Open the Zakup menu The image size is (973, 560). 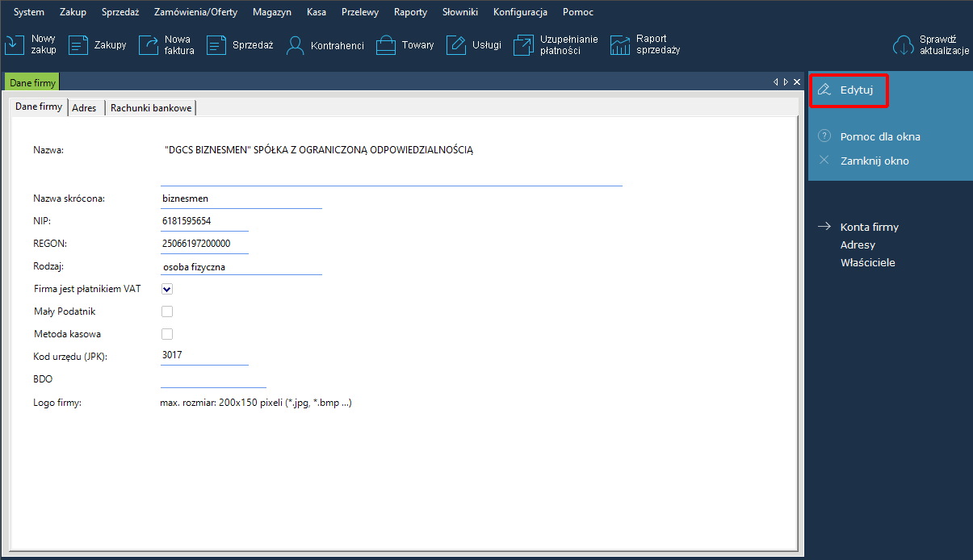click(73, 12)
